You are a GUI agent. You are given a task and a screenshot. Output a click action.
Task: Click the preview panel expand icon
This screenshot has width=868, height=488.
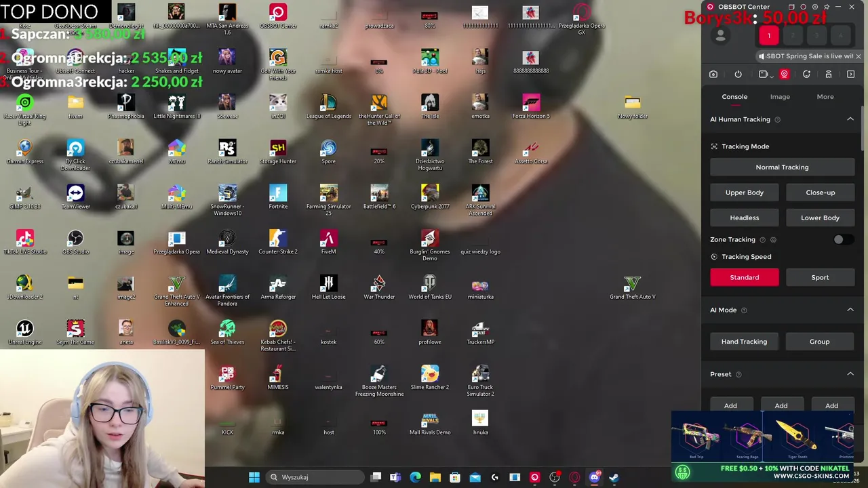pos(850,75)
